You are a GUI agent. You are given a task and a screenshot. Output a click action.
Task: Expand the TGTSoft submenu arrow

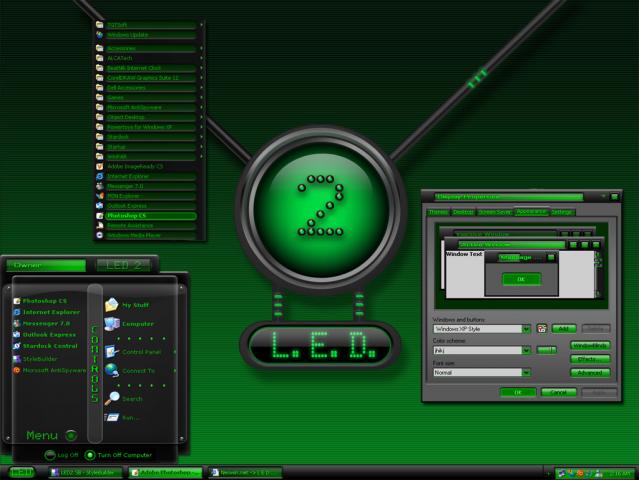[201, 25]
